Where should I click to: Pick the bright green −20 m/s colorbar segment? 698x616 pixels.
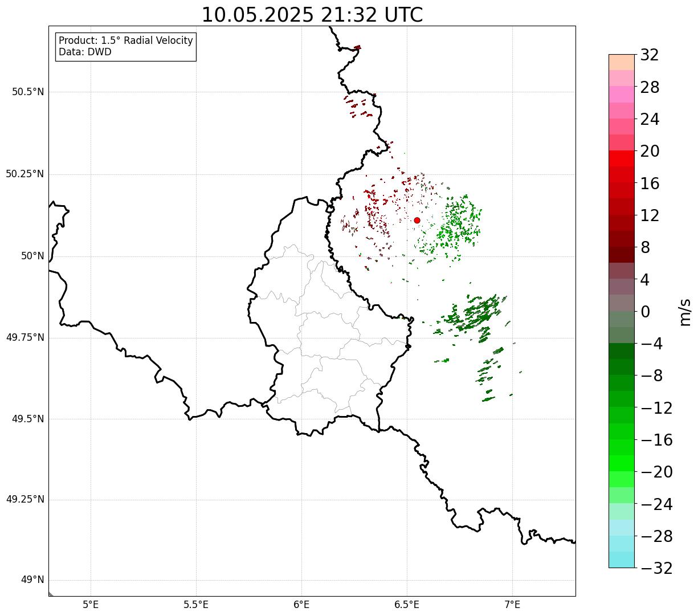(x=622, y=463)
